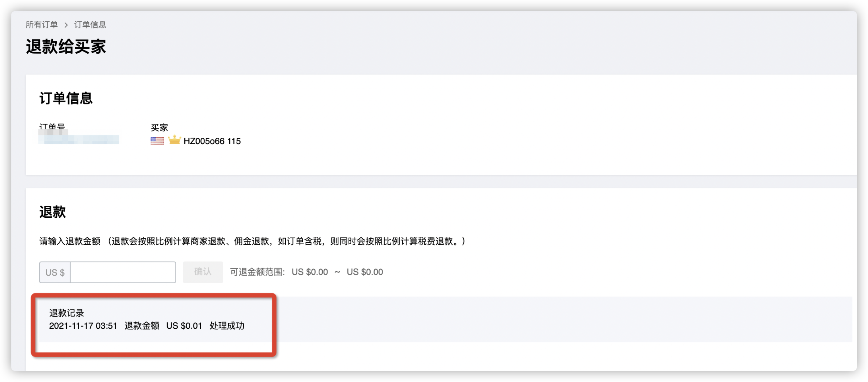Click the breadcrumb chevron arrow separator
Image resolution: width=868 pixels, height=382 pixels.
pos(66,25)
